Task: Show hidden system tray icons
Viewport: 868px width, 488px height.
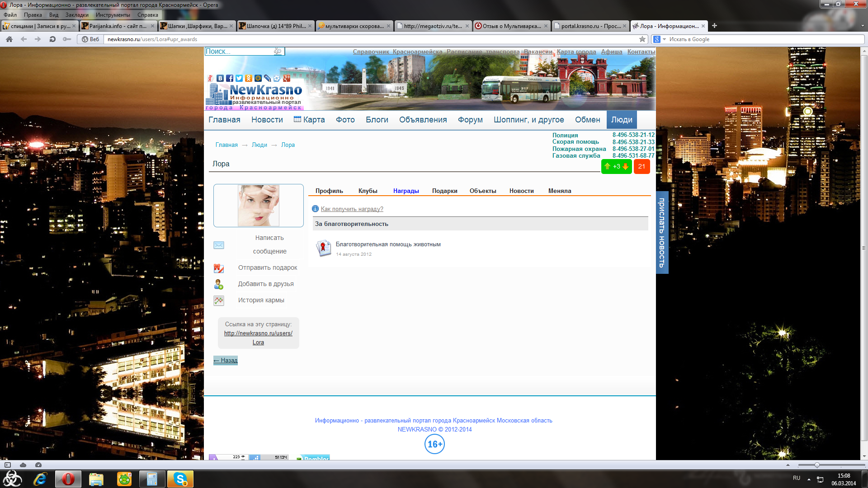Action: (809, 479)
